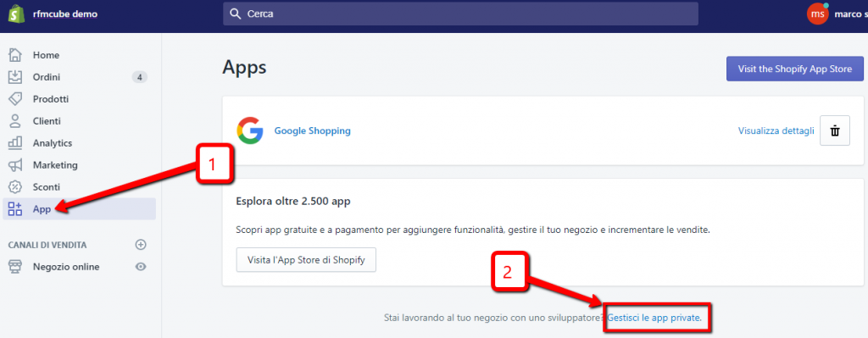
Task: Click the Analytics bar chart icon
Action: [15, 142]
